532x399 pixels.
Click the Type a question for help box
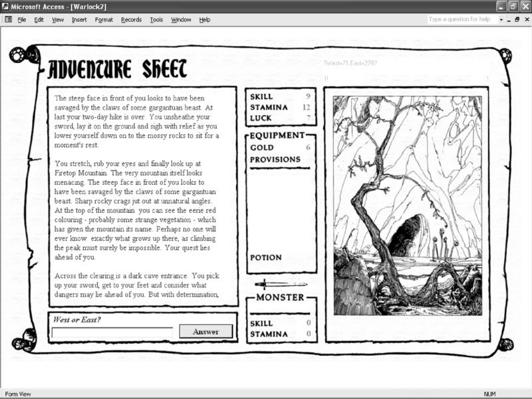coord(461,20)
